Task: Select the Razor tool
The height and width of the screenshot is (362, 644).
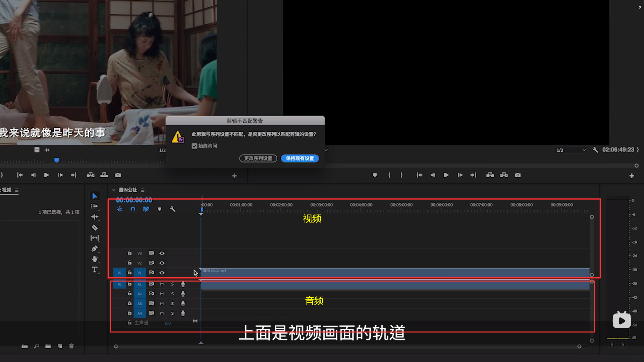Action: coord(95,228)
